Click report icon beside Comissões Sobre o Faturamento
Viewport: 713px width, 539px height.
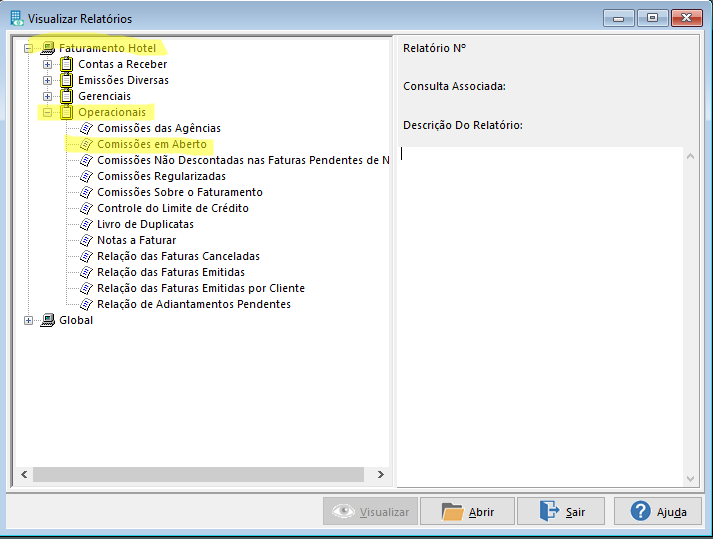point(86,192)
